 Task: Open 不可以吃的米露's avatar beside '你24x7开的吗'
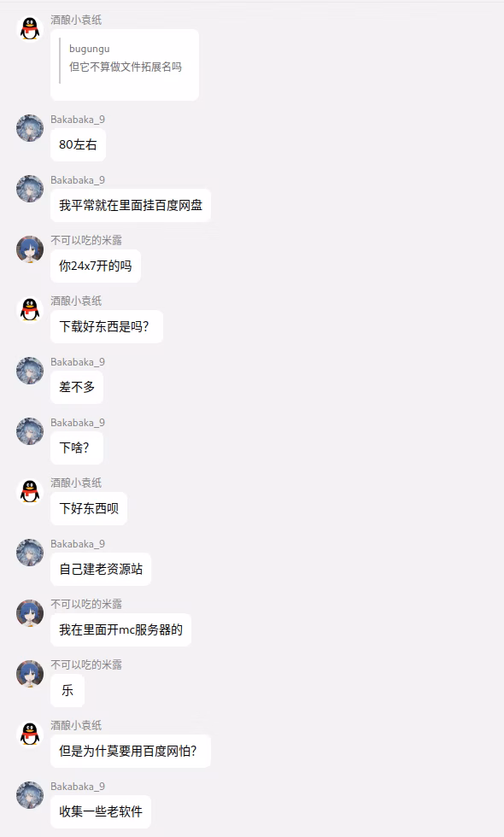[x=30, y=249]
